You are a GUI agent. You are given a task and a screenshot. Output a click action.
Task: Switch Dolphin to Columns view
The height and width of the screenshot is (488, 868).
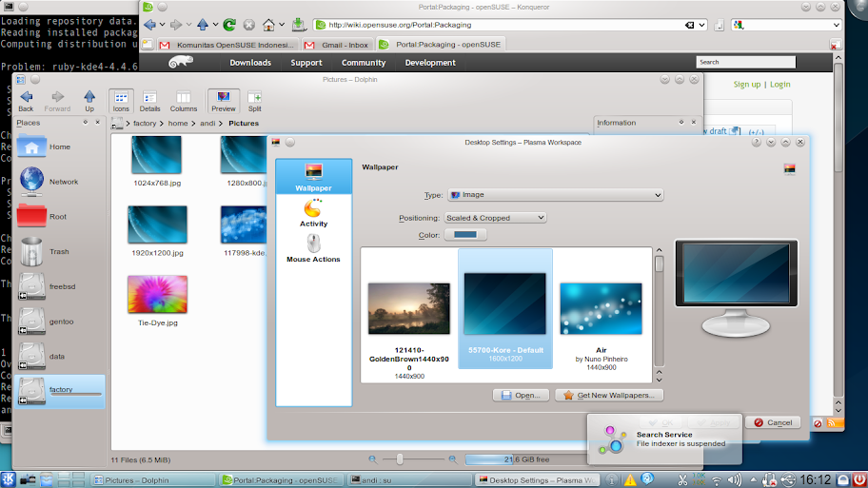coord(184,101)
